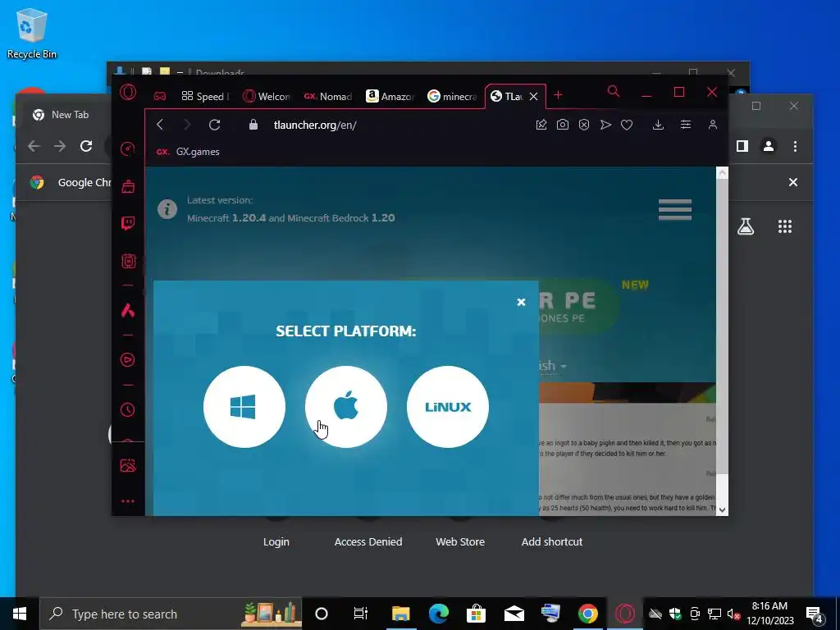
Task: Open Aria AI sidebar icon
Action: [128, 310]
